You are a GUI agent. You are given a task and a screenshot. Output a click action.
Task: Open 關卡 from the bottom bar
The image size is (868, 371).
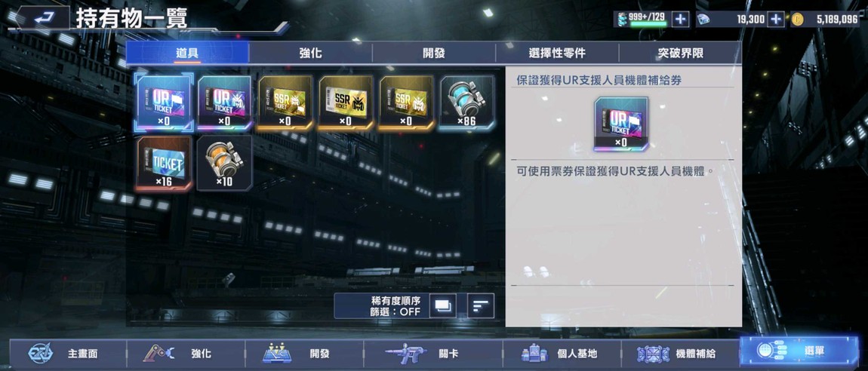tap(433, 354)
